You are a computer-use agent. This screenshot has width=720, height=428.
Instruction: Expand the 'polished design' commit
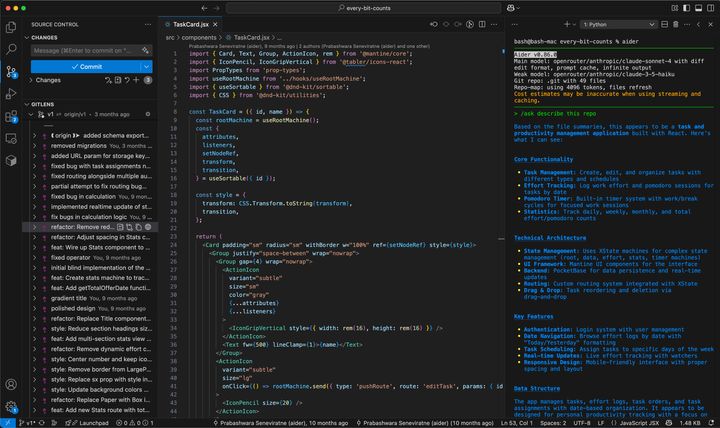[34, 308]
